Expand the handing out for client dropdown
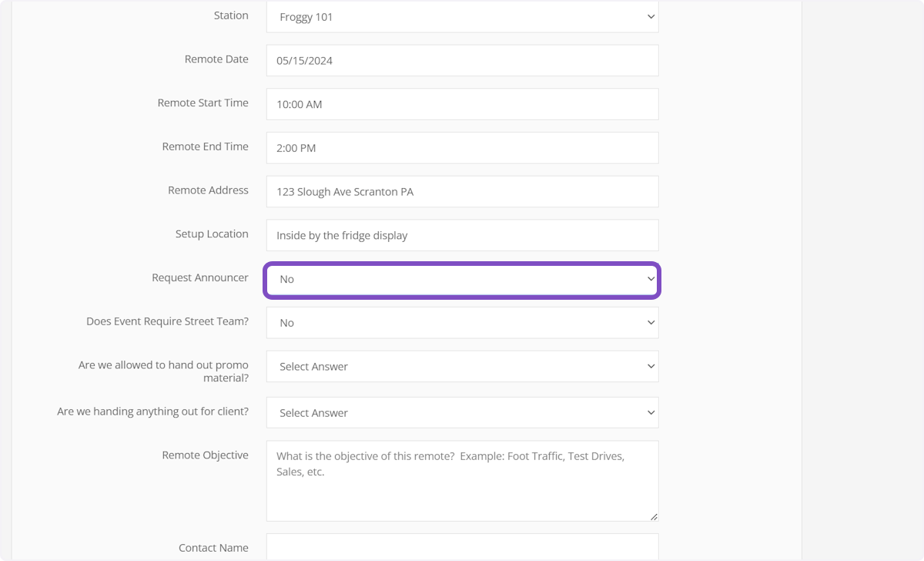 coord(462,413)
